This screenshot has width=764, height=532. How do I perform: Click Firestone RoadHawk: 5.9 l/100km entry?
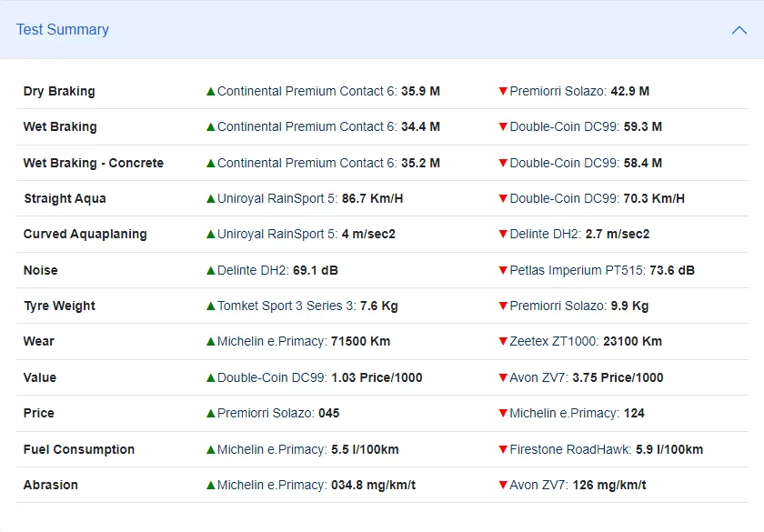point(606,449)
